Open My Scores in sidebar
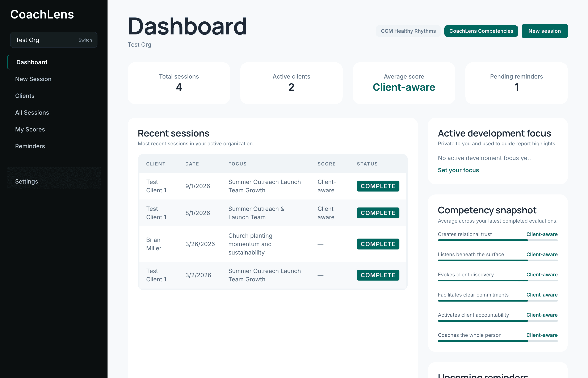Image resolution: width=588 pixels, height=378 pixels. pos(54,129)
